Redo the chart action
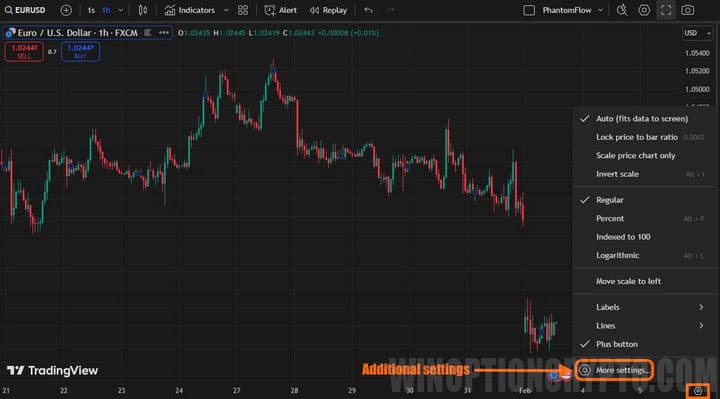The width and height of the screenshot is (720, 399). coord(390,10)
